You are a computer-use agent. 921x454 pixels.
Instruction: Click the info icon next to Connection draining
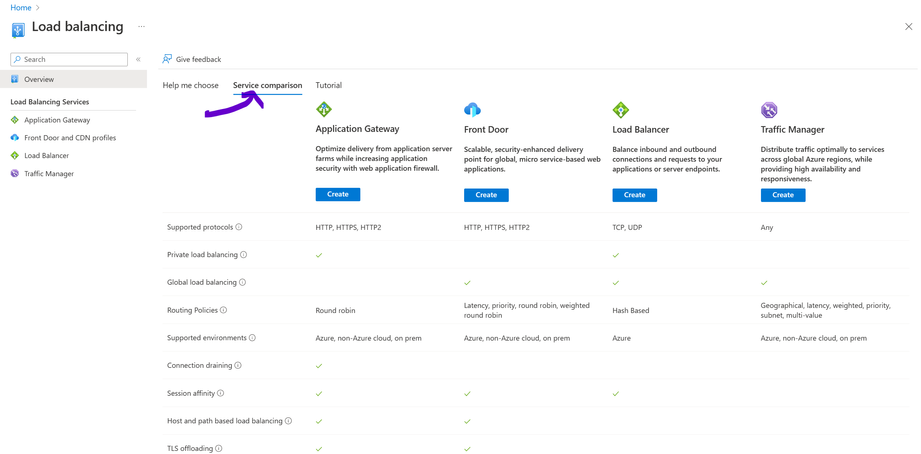238,365
